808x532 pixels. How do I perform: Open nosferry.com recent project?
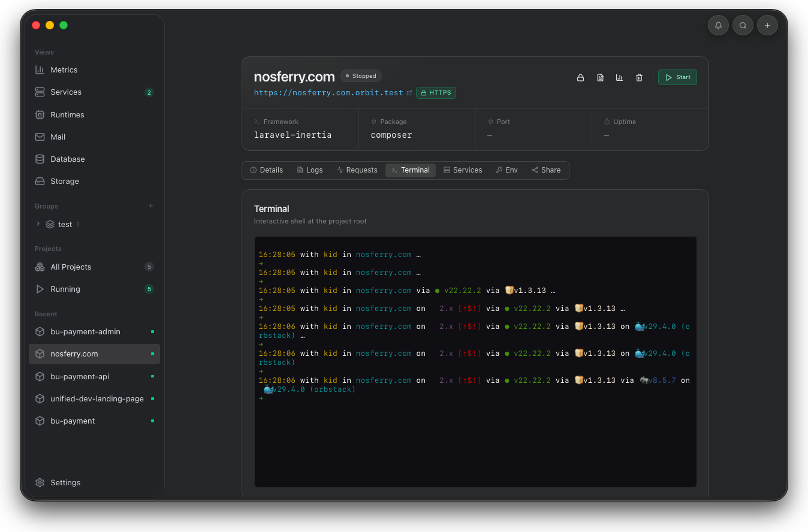tap(94, 354)
